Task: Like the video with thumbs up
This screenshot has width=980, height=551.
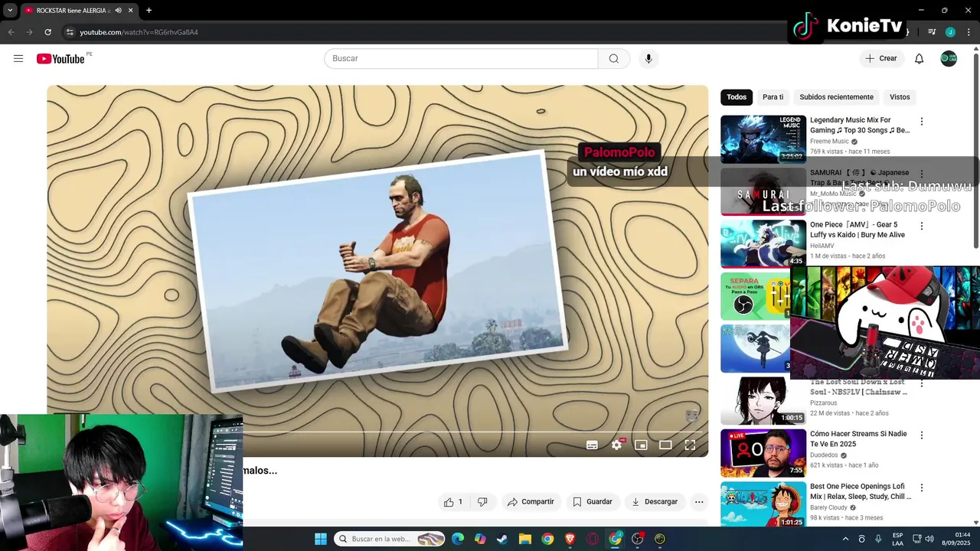Action: click(453, 502)
